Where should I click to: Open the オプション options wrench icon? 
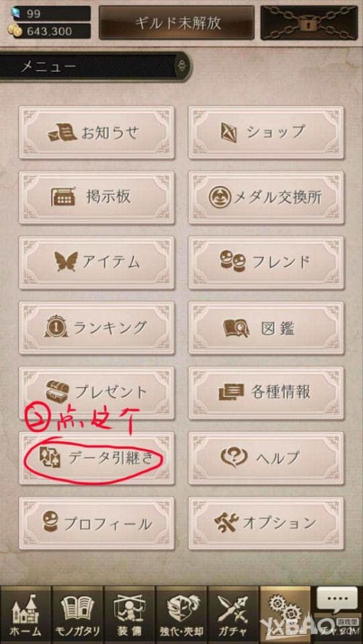[226, 523]
